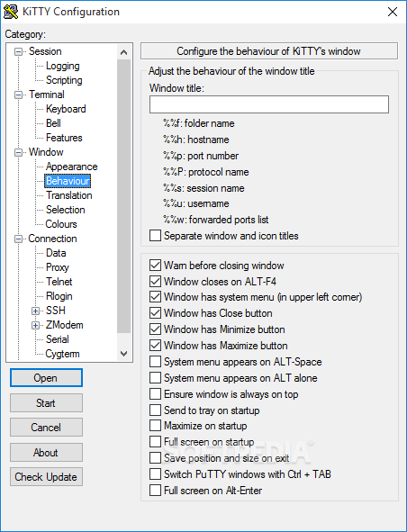
Task: Enable System menu appears on ALT-Space
Action: tap(236, 362)
